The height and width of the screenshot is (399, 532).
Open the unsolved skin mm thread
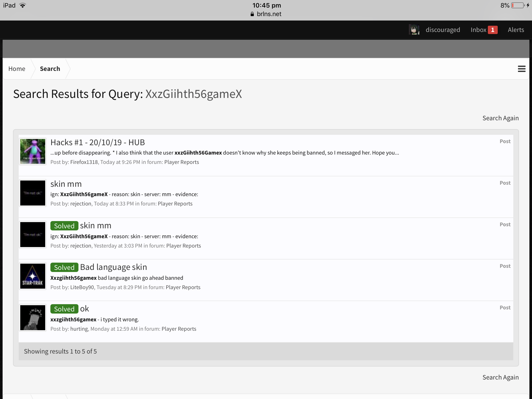[66, 184]
